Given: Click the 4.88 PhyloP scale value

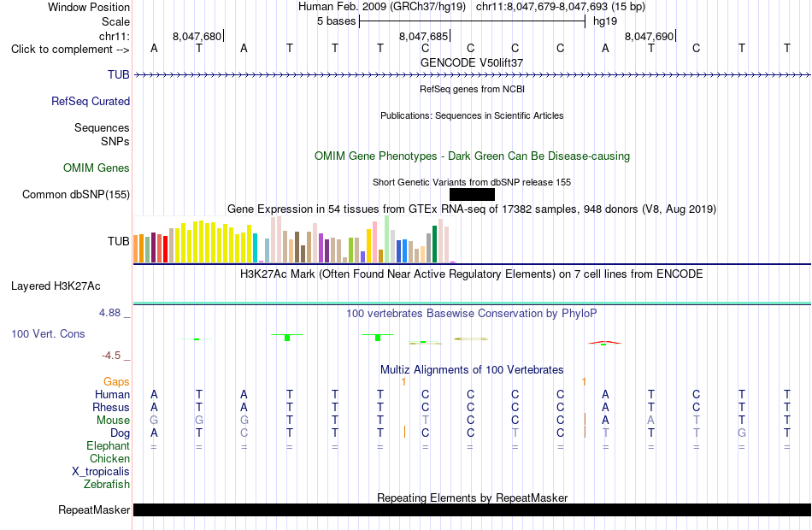Looking at the screenshot, I should [x=109, y=313].
